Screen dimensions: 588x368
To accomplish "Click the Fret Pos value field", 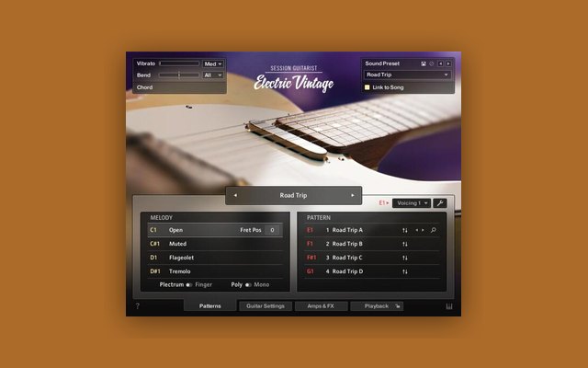I will click(272, 230).
